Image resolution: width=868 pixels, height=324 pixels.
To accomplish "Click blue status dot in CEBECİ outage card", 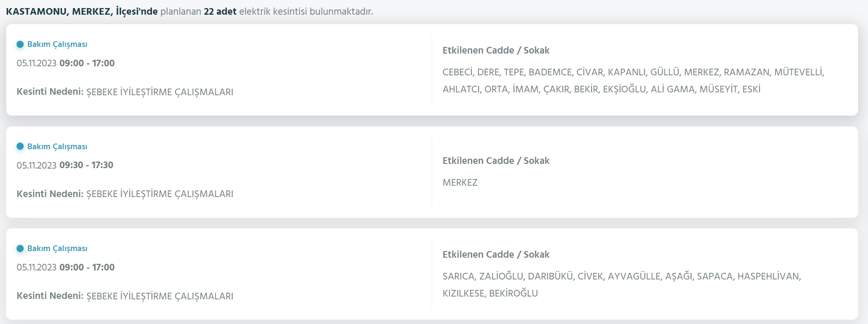I will [x=20, y=45].
